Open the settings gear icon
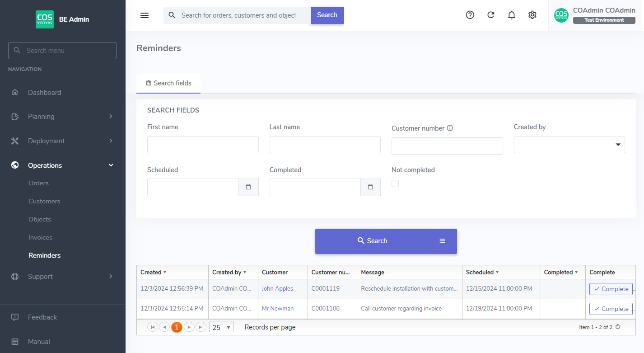Viewport: 644px width, 353px height. pos(532,15)
